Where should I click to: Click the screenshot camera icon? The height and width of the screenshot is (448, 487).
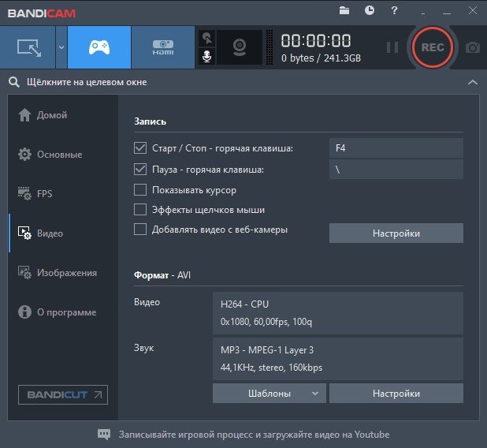[472, 47]
